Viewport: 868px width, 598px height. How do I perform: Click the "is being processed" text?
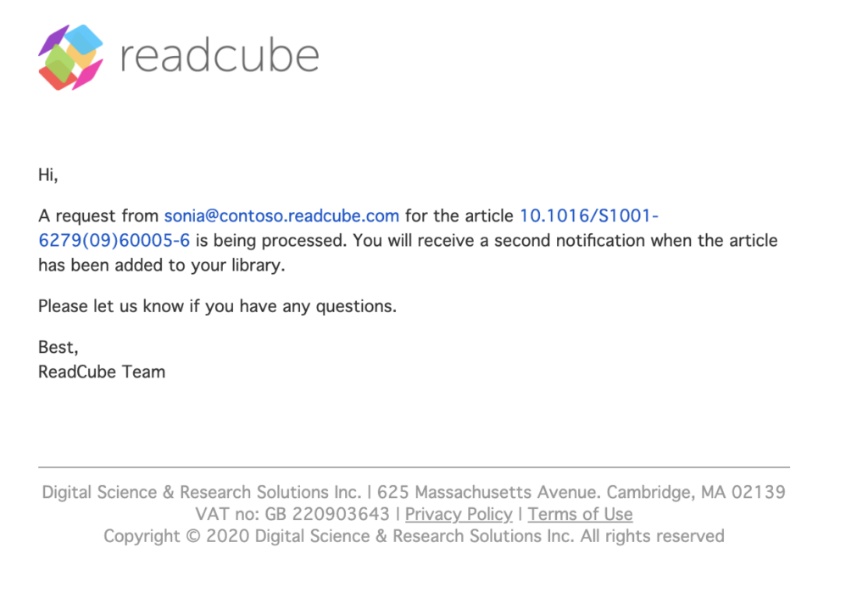click(x=271, y=240)
